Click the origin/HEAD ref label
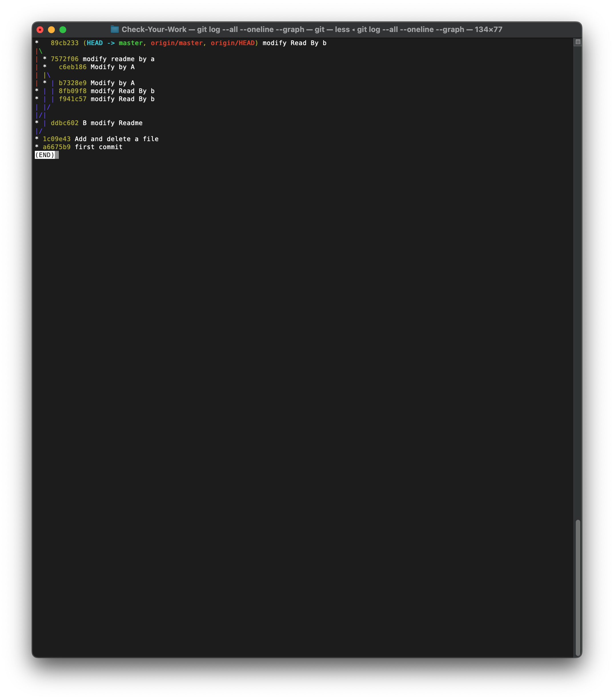Screen dimensions: 614x700 click(233, 43)
